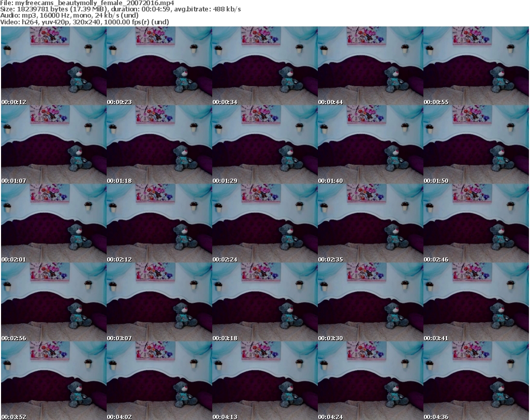Pick the preview frame at 00:02:12

click(159, 223)
